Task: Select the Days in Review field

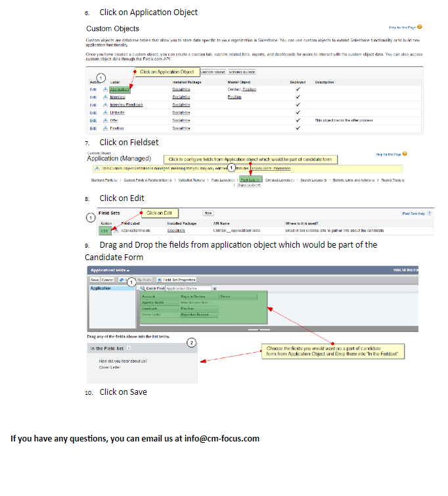Action: coord(199,297)
